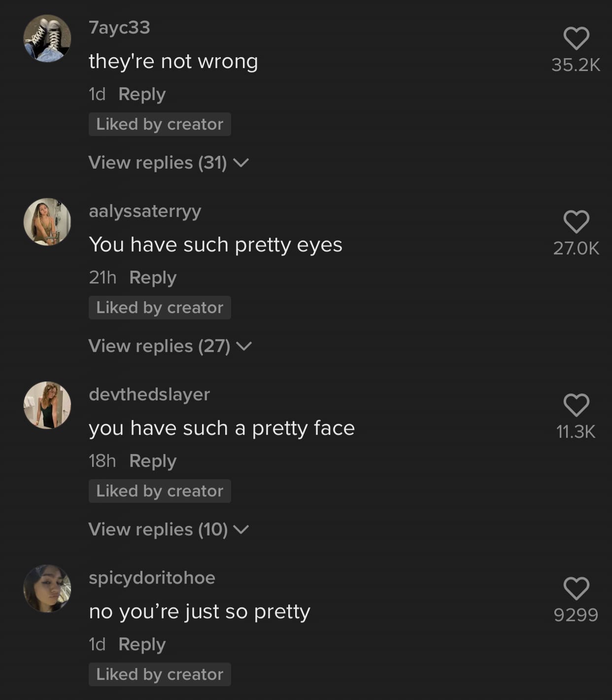Expand View replies (31)
Screen dimensions: 612x700
point(169,163)
